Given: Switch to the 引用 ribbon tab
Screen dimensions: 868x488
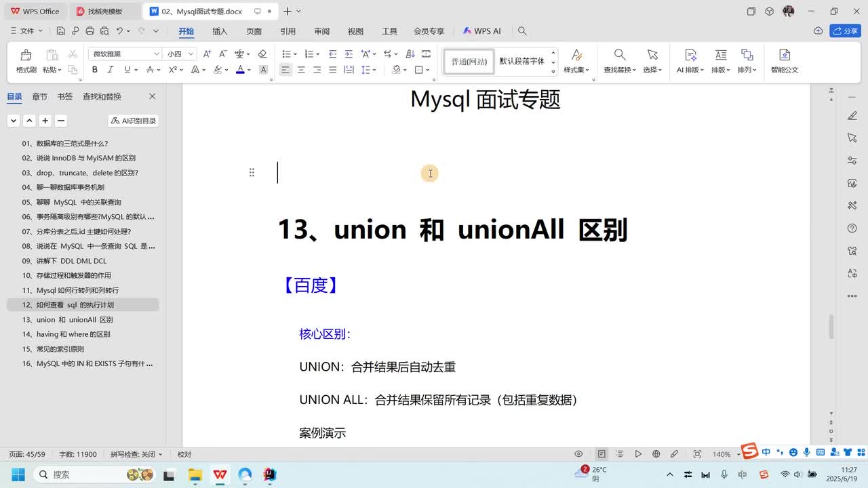Looking at the screenshot, I should point(288,31).
